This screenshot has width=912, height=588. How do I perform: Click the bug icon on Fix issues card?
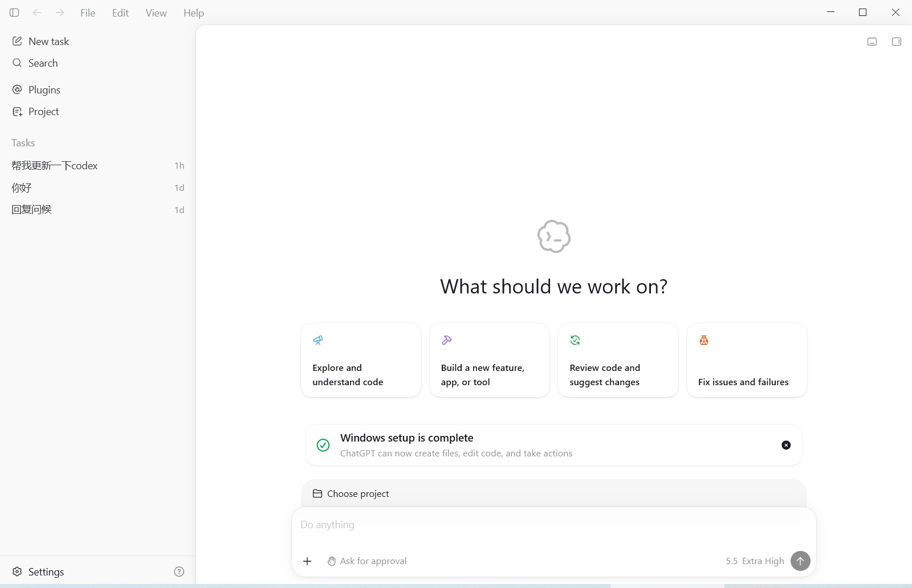coord(704,340)
